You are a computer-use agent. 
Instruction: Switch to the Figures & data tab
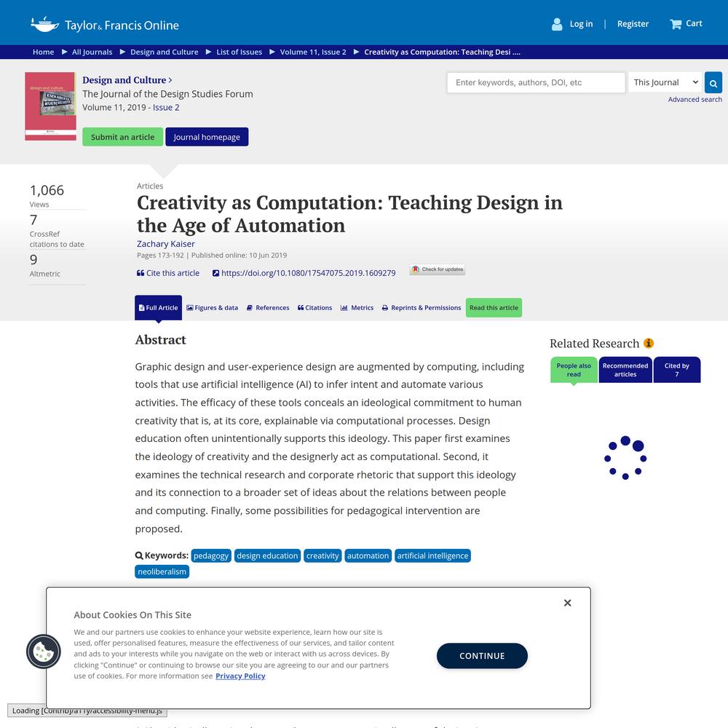[212, 308]
